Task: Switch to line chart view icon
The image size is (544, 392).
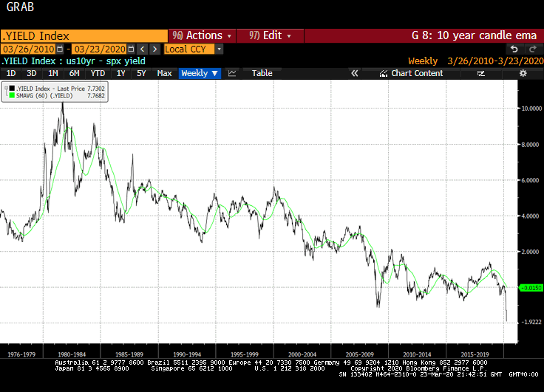Action: pos(232,73)
